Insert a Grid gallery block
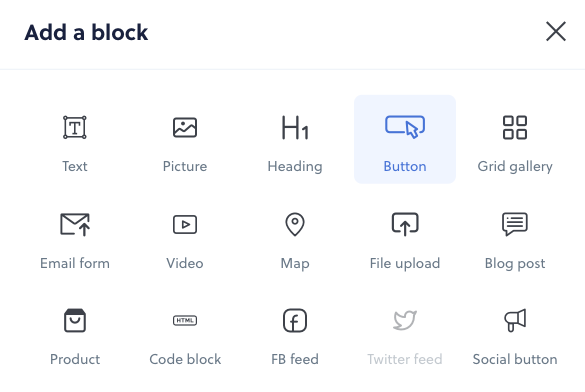 tap(515, 139)
